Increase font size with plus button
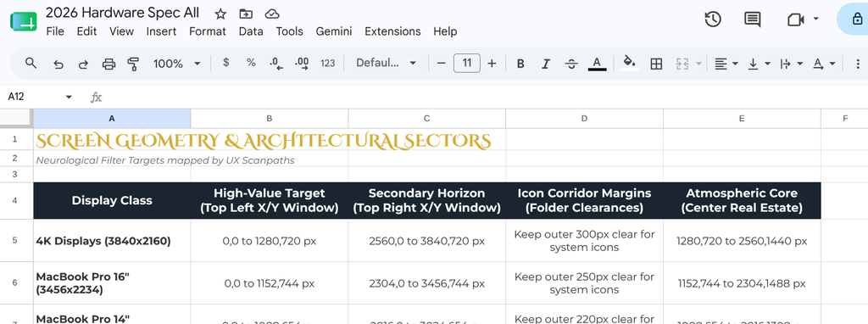The image size is (868, 324). pyautogui.click(x=492, y=63)
